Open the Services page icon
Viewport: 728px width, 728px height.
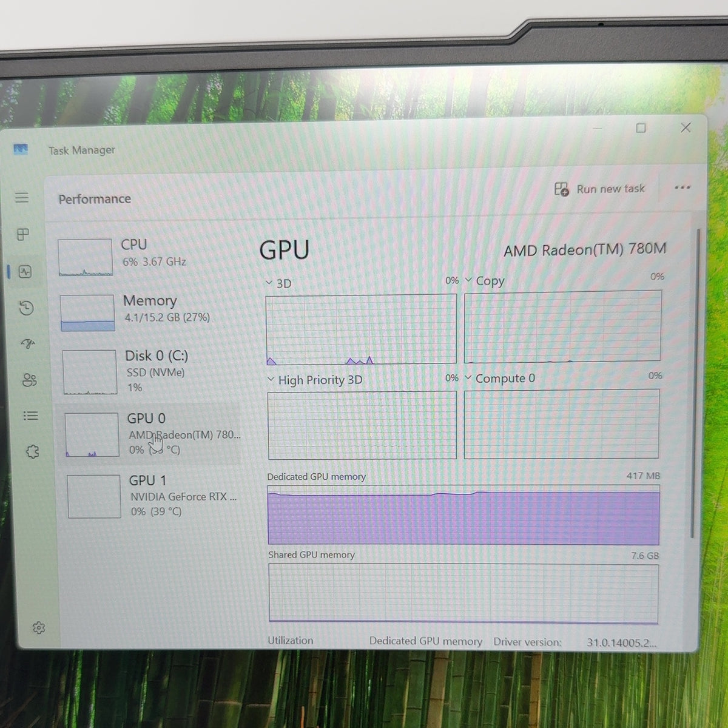click(x=32, y=451)
